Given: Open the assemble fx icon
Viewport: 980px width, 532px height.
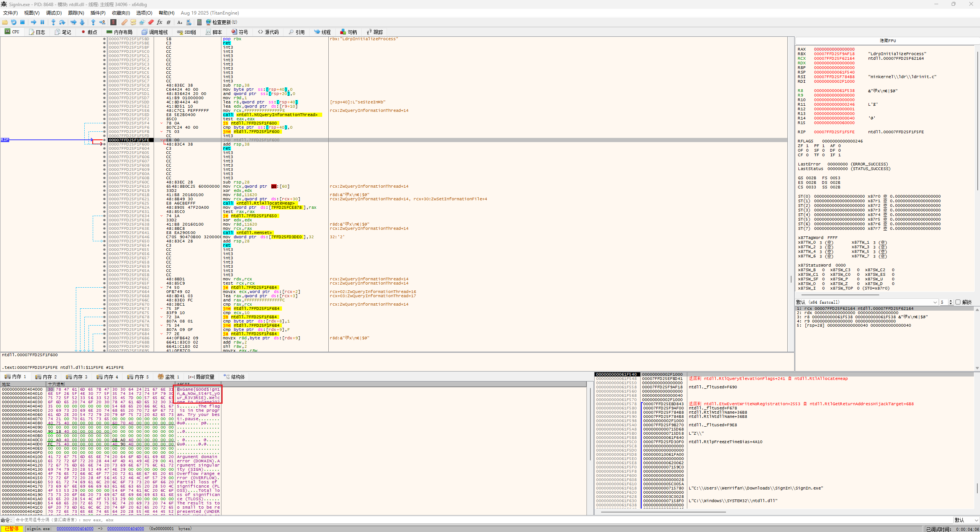Looking at the screenshot, I should (159, 22).
